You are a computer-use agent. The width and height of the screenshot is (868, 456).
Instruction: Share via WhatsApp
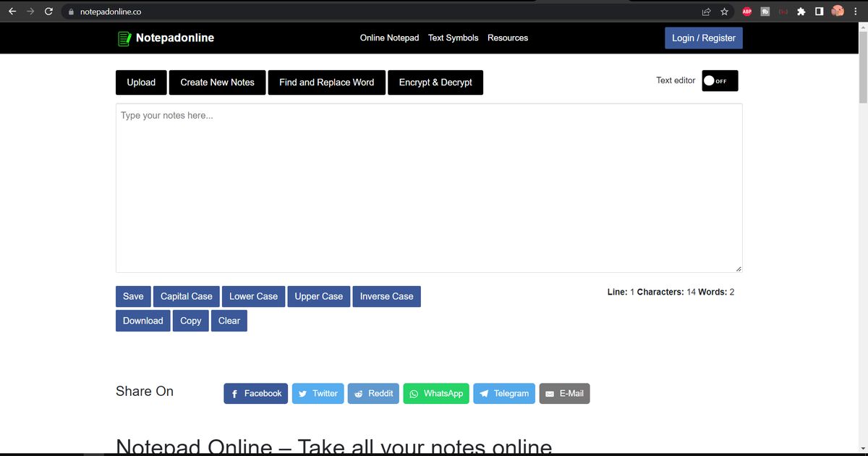(436, 394)
